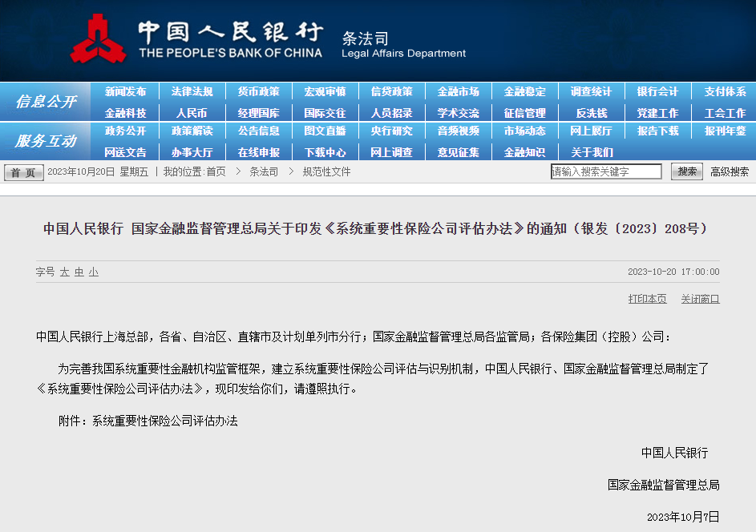Click 关闭窗口 to close window

click(700, 299)
